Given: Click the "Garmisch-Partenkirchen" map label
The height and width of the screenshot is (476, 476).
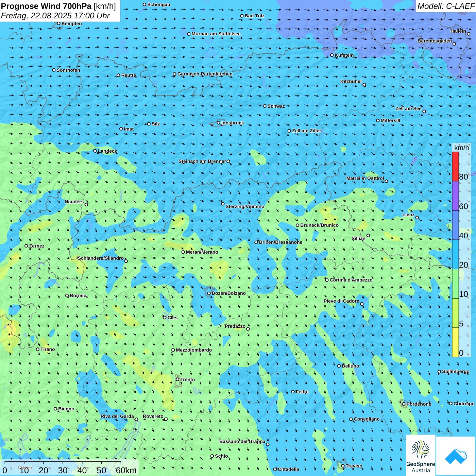Looking at the screenshot, I should pos(205,74).
